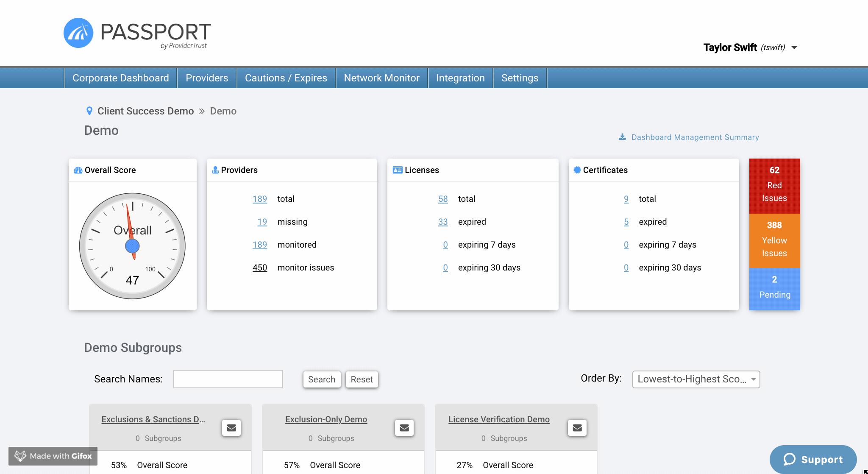The image size is (868, 474).
Task: Open Exclusions & Sanctions D... subgroup
Action: tap(153, 419)
